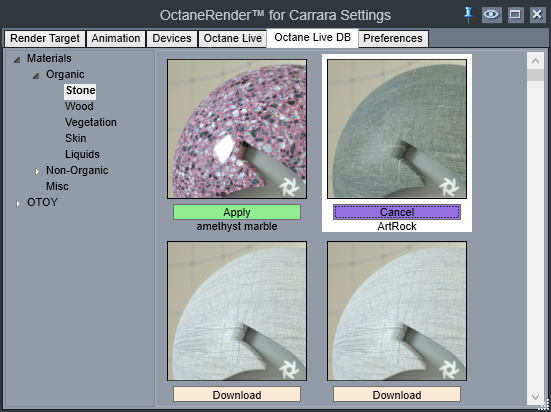The image size is (551, 412).
Task: Choose the Wood category
Action: tap(79, 107)
